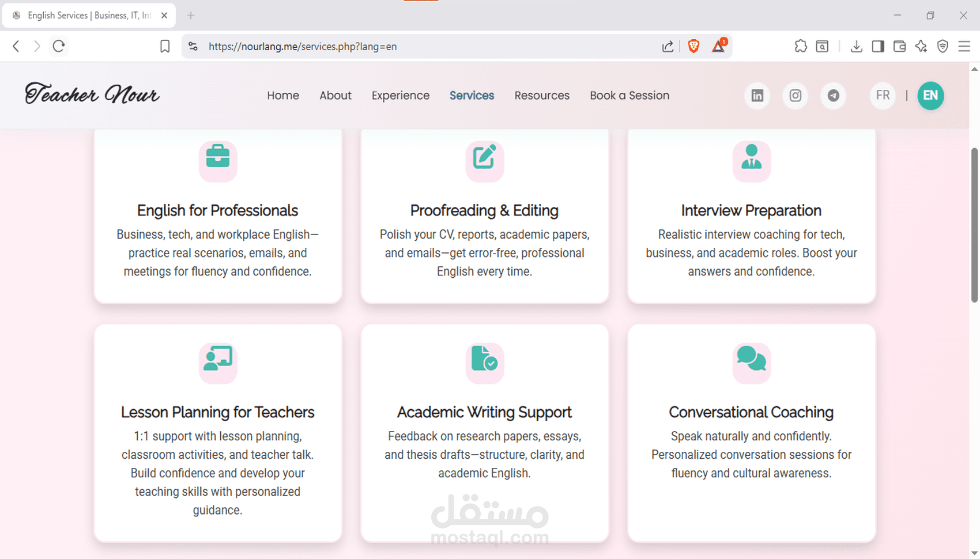Click the Proofreading & Editing heading
Viewport: 980px width, 559px height.
(485, 210)
